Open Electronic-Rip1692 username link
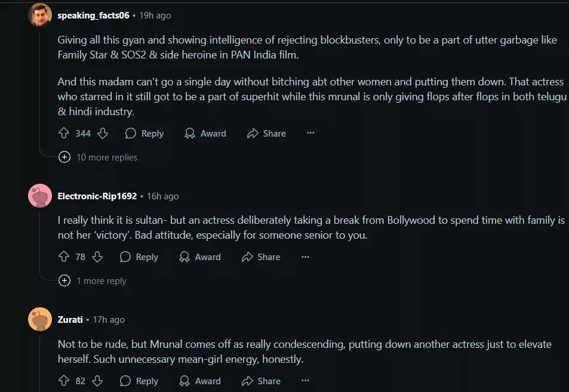The width and height of the screenshot is (569, 392). (97, 196)
